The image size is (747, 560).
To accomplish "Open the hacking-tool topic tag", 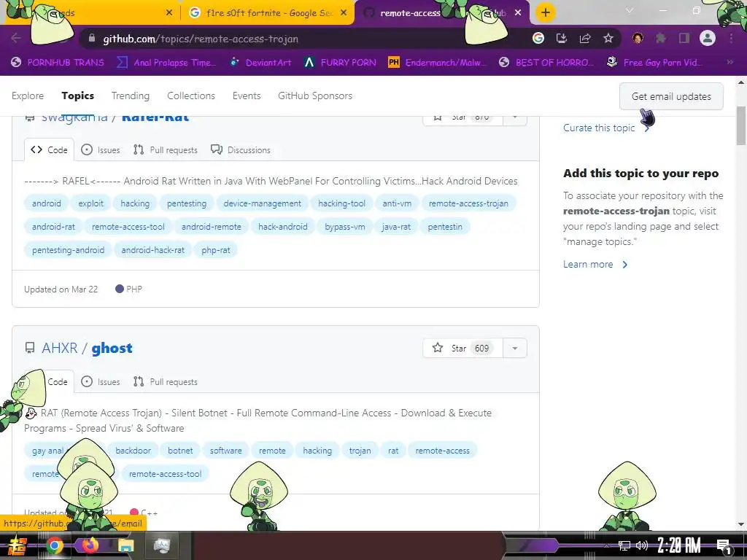I will (x=341, y=203).
